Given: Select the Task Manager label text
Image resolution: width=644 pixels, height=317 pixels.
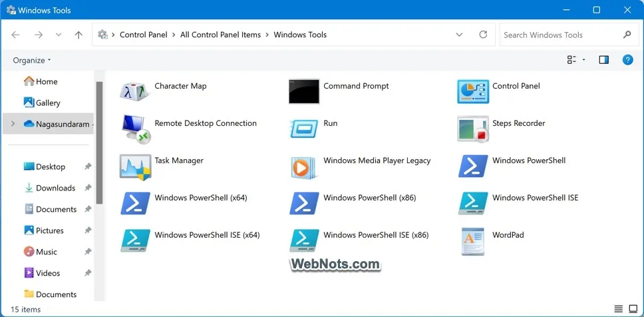Looking at the screenshot, I should click(179, 160).
